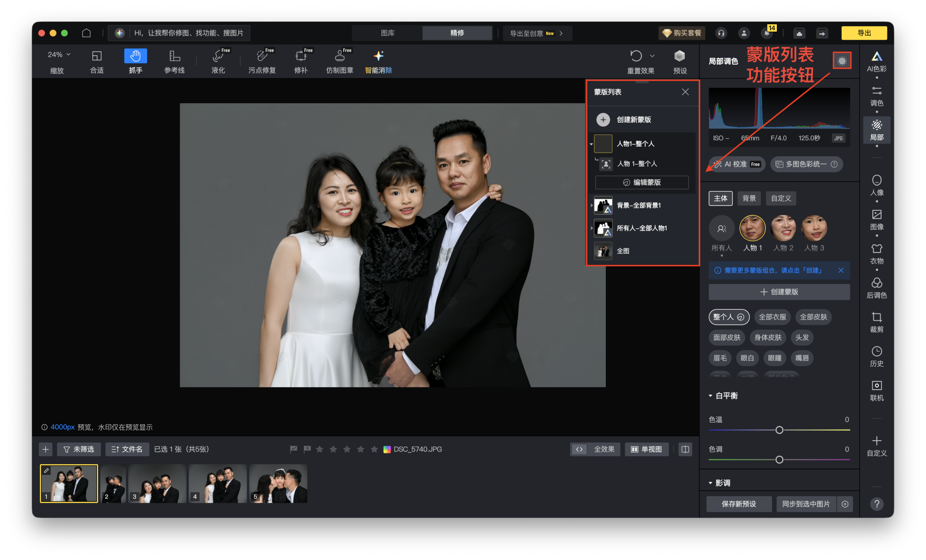This screenshot has width=926, height=560.
Task: Switch to the 图库 tab
Action: [387, 33]
